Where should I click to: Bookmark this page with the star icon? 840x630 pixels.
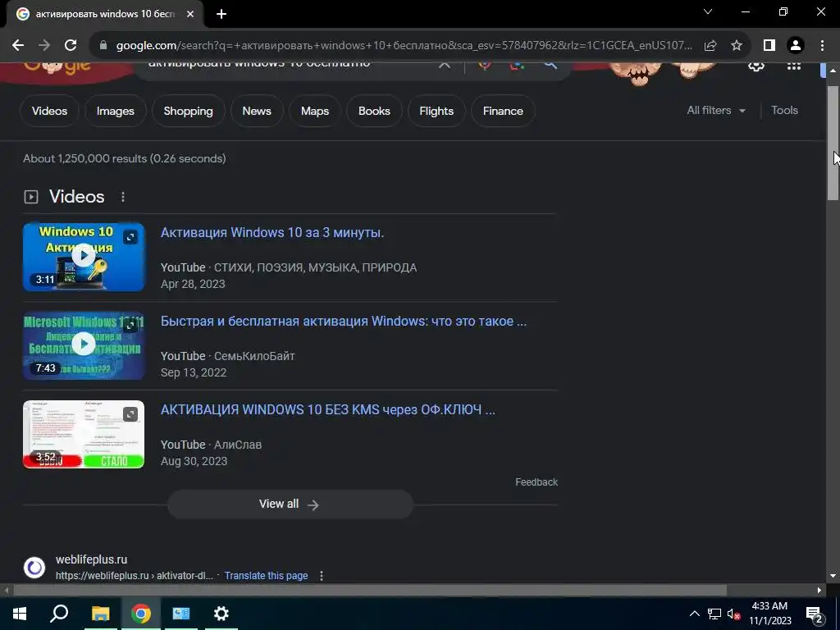pos(737,46)
